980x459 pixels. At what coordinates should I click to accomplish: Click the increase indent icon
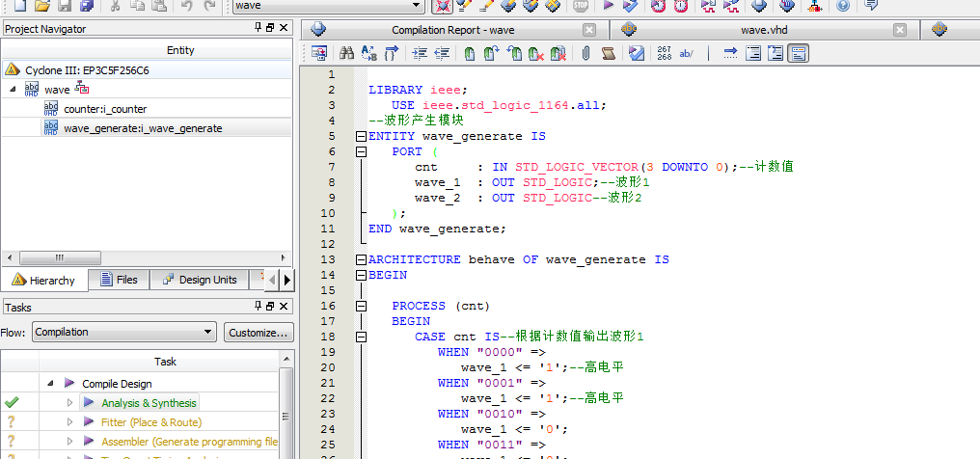[420, 53]
